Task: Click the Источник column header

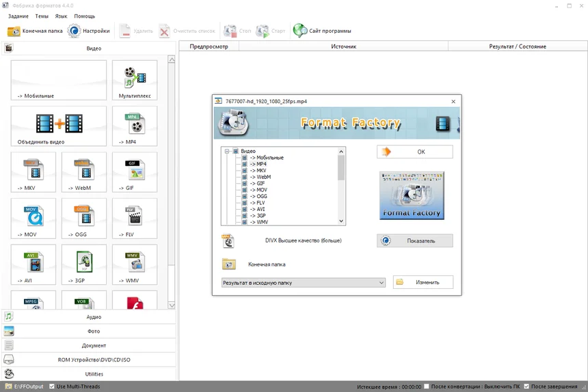Action: pos(343,46)
